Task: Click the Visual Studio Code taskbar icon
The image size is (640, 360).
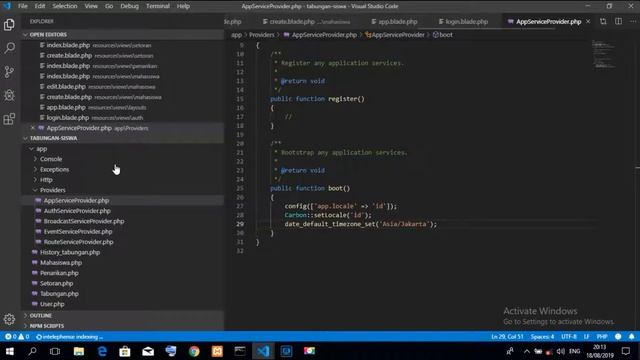Action: point(263,351)
